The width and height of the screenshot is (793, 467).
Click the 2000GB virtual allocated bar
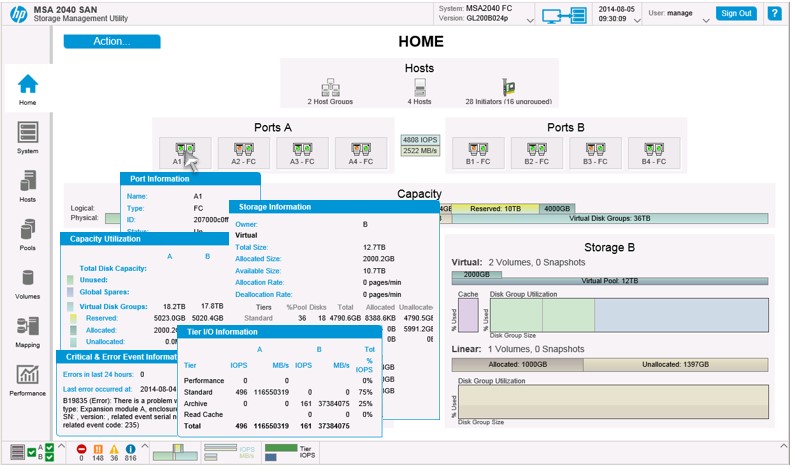pyautogui.click(x=476, y=274)
